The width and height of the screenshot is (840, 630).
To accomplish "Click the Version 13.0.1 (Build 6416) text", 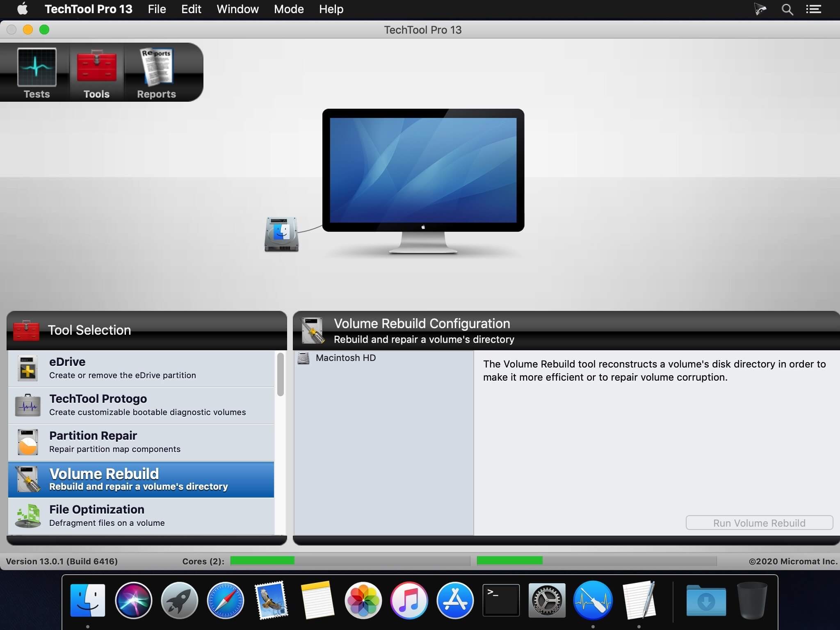I will tap(62, 561).
